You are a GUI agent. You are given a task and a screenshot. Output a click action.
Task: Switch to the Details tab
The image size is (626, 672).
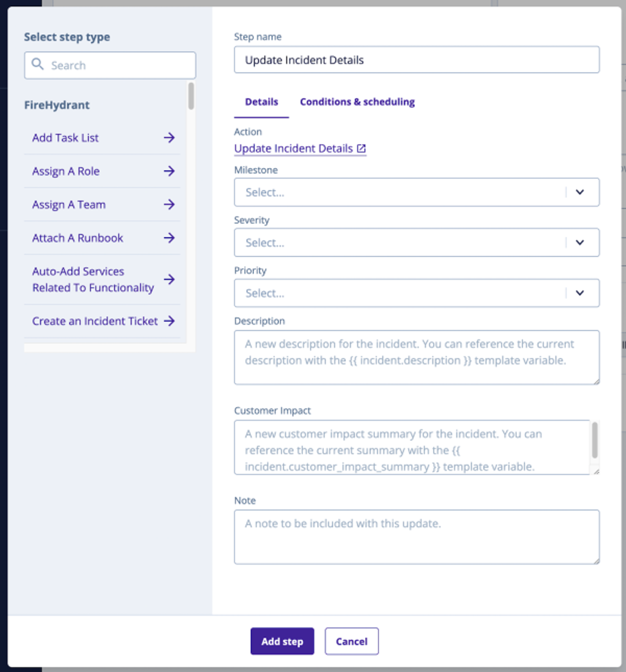(261, 102)
